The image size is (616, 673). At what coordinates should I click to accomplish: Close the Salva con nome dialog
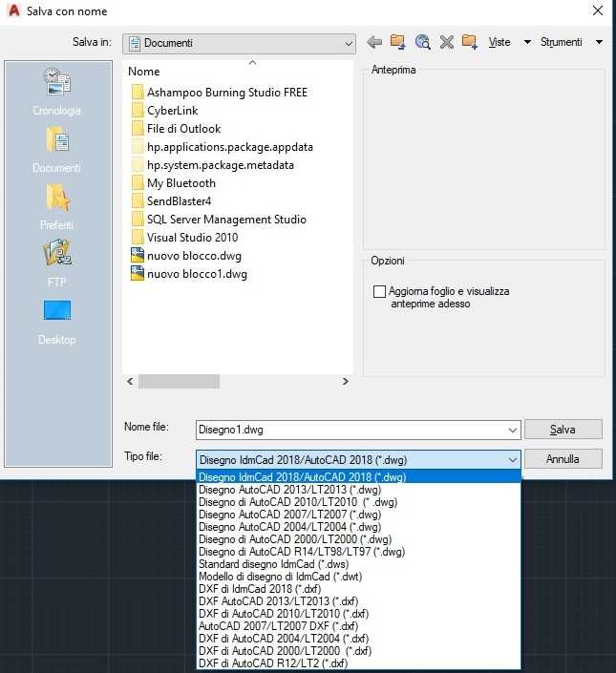tap(598, 11)
